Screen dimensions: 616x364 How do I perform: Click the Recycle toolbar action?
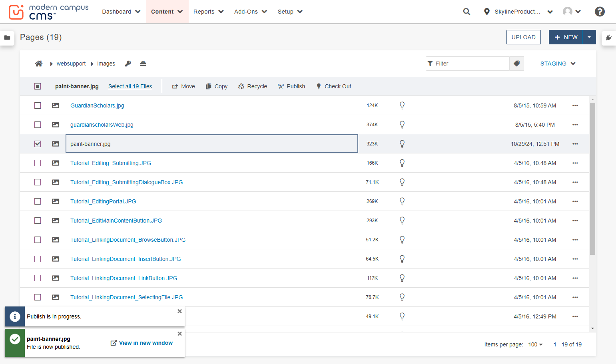click(x=253, y=86)
